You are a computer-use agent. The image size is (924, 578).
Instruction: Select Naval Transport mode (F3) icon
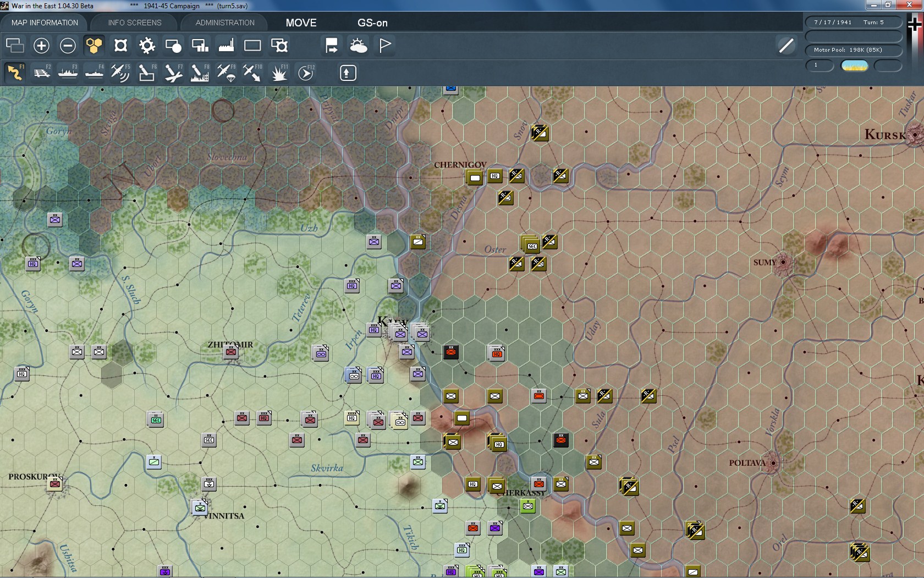click(x=68, y=73)
